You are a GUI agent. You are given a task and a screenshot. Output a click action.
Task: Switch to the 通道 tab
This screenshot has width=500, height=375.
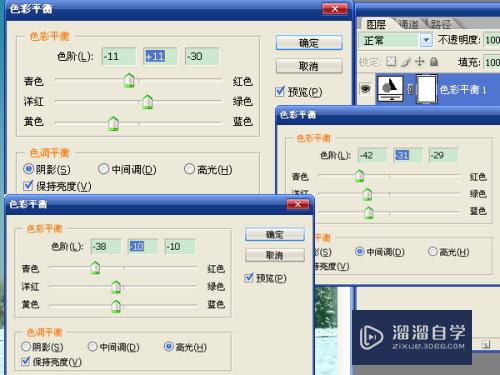[408, 24]
